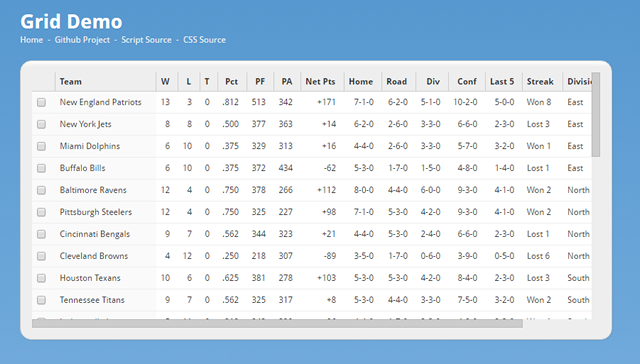Click the Home column header in grid
The image size is (640, 364).
[362, 82]
